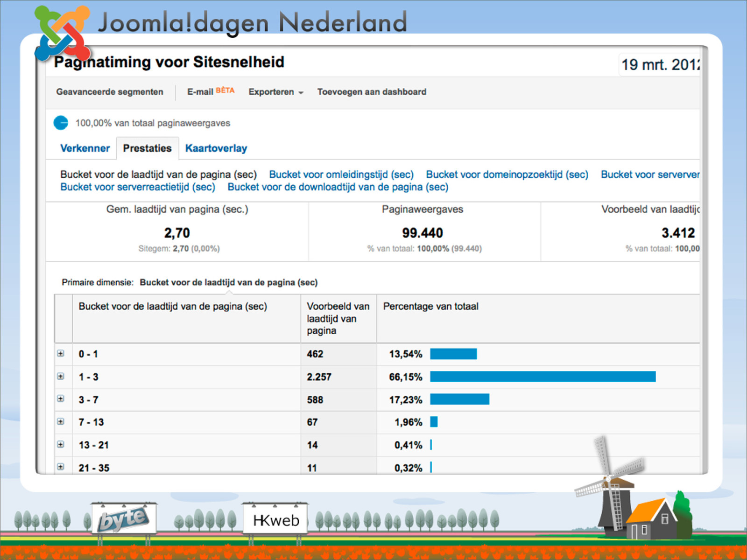
Task: Click the 3.412 sample value
Action: (x=678, y=233)
